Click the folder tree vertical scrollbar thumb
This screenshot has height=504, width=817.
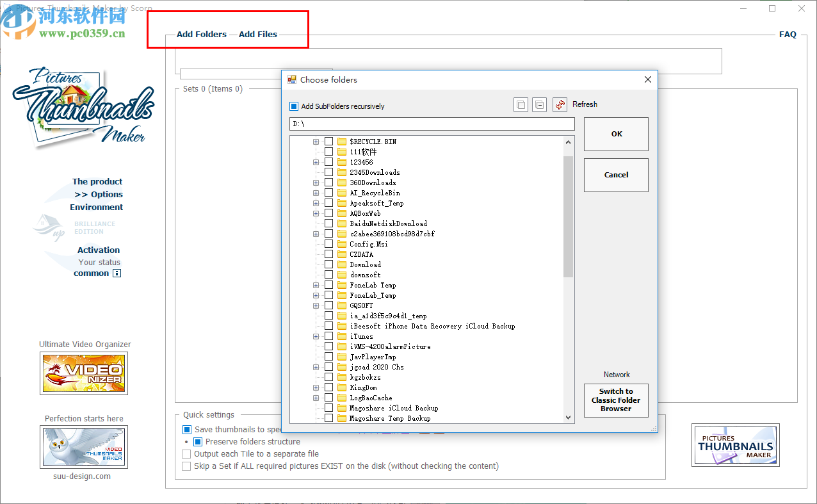pos(568,216)
